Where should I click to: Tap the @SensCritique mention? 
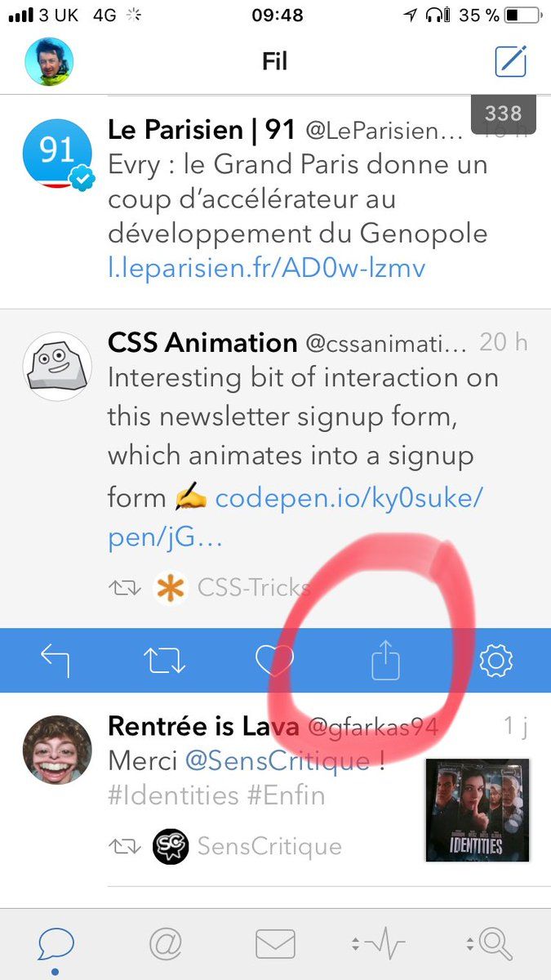278,761
